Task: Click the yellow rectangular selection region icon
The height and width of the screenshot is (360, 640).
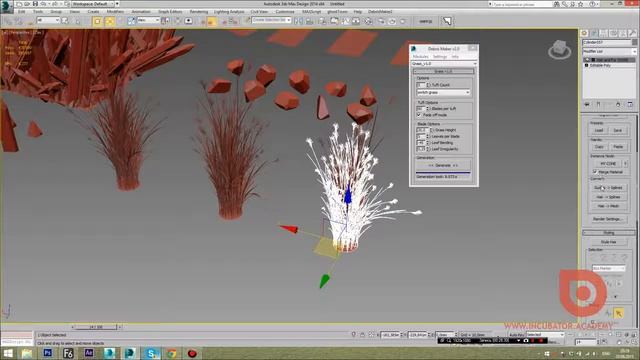Action: coord(97,21)
